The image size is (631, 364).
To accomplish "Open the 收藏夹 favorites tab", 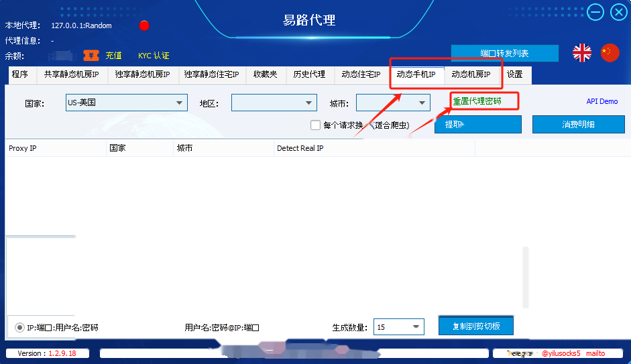I will pos(266,75).
